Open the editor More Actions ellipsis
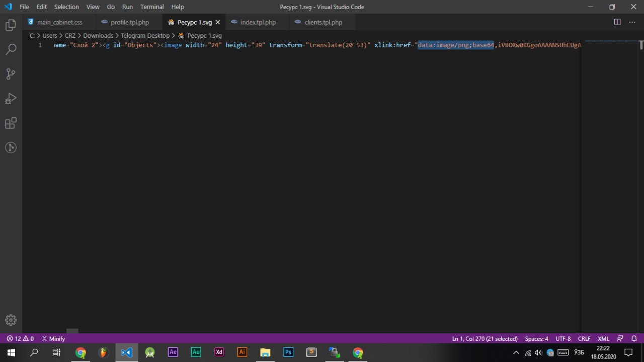644x362 pixels. [632, 22]
